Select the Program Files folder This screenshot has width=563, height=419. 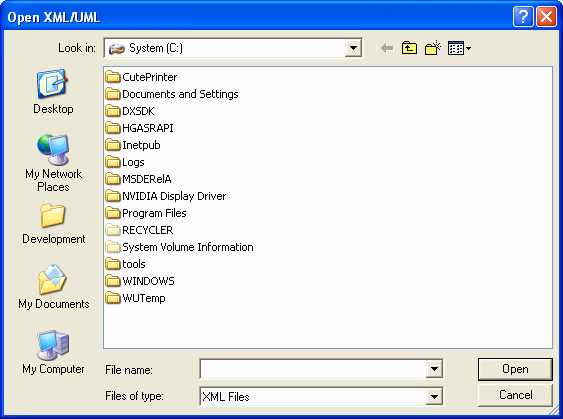[146, 213]
